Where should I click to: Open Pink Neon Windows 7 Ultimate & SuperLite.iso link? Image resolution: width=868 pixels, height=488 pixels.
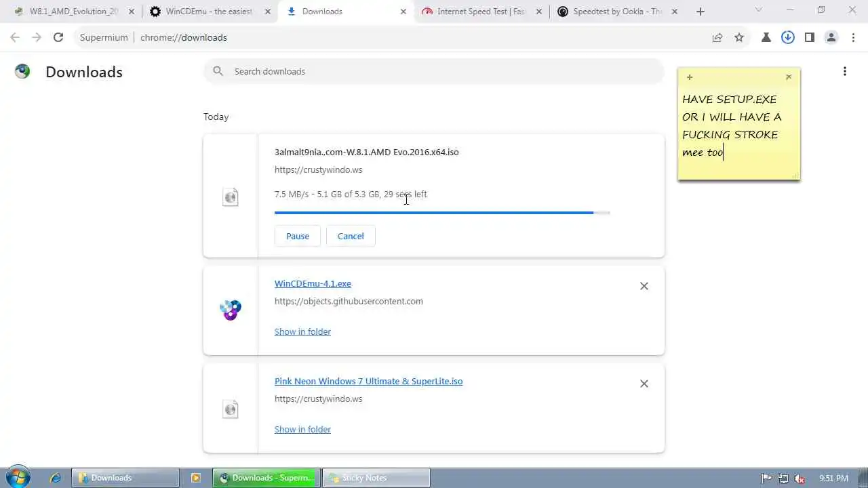[x=368, y=382]
